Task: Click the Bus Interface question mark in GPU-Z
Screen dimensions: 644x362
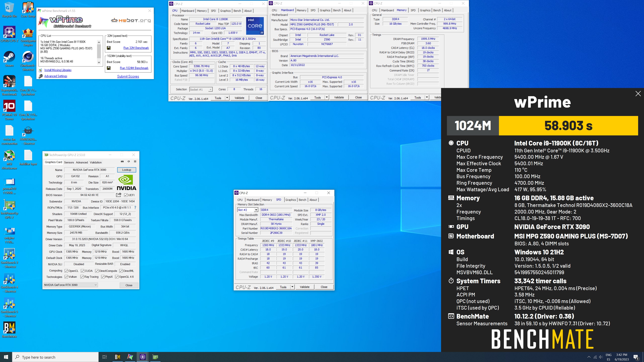Action: tap(135, 208)
